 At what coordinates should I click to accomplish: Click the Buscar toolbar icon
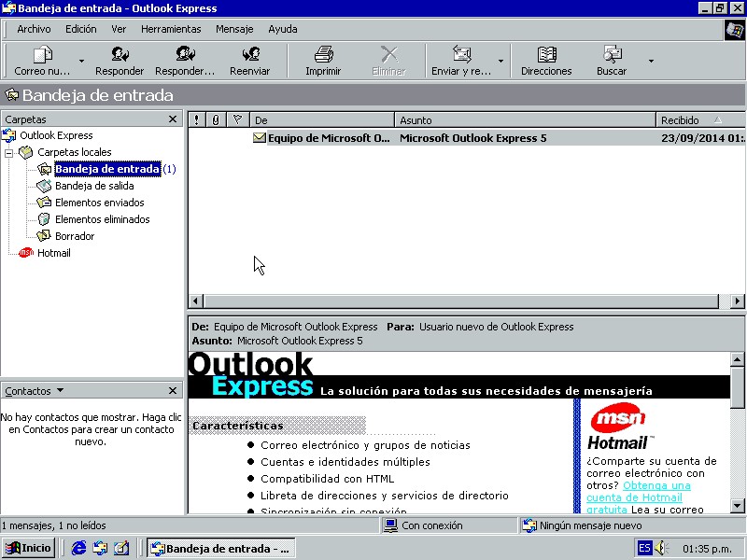click(x=613, y=54)
